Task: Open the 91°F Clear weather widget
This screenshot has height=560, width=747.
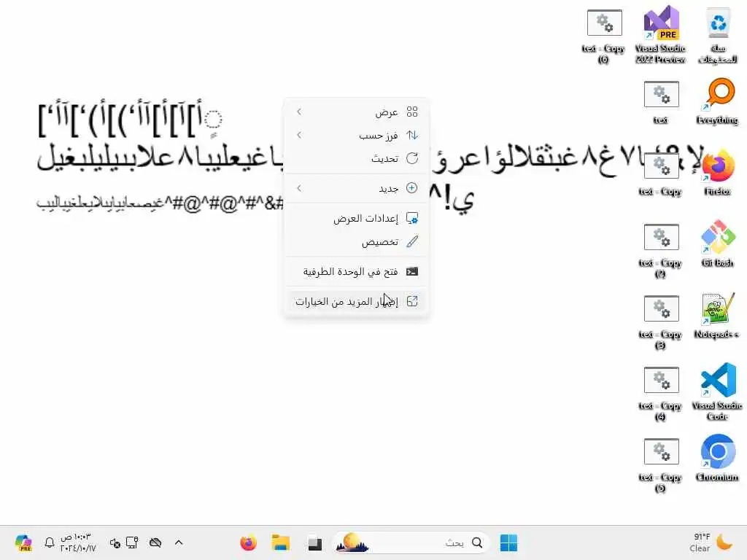Action: (x=712, y=542)
